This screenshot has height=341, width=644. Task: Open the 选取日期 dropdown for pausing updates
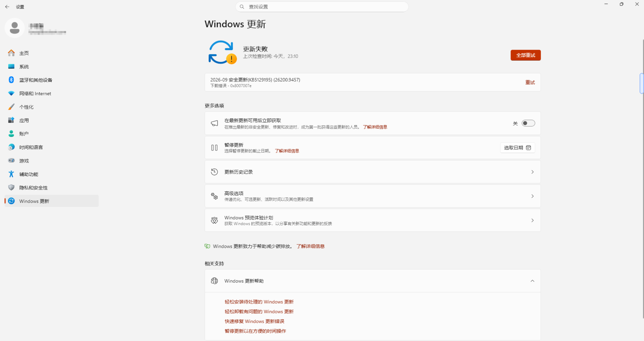point(517,147)
